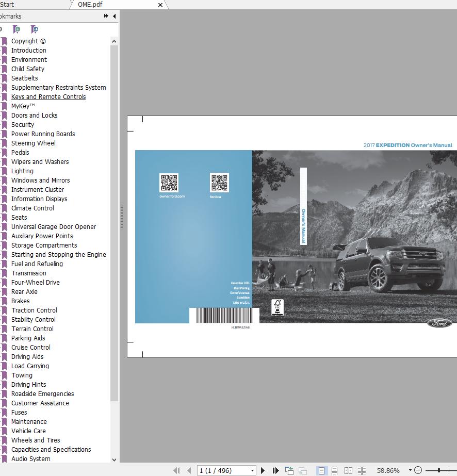Screen dimensions: 457x476
Task: Open the Keys and Remote Controls bookmark
Action: pos(48,97)
